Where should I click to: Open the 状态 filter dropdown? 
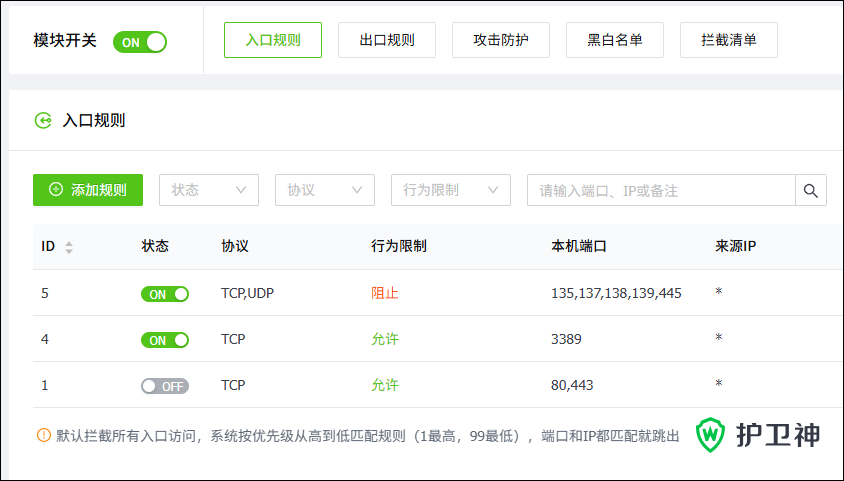(x=209, y=190)
